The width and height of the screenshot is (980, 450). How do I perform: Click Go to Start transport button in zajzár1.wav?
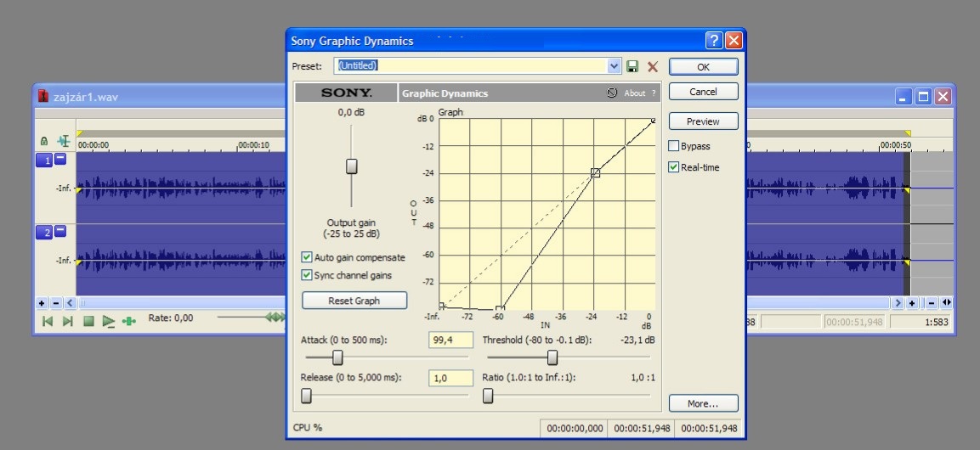pyautogui.click(x=47, y=322)
